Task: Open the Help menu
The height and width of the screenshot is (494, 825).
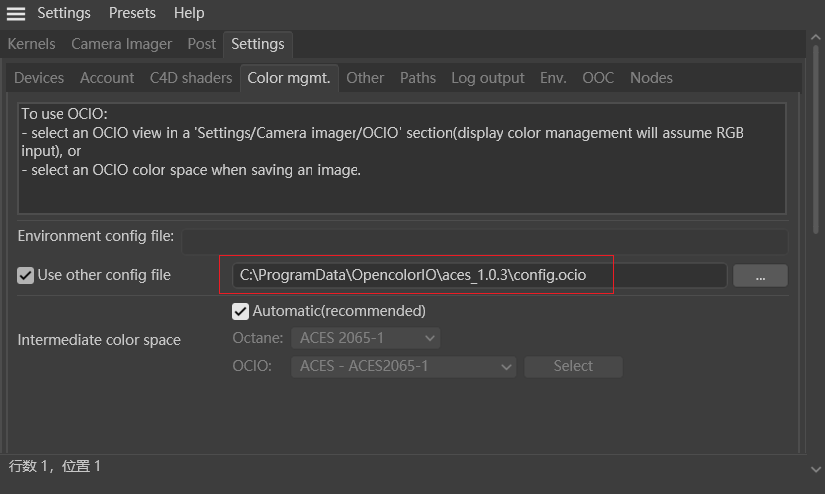Action: pos(189,13)
